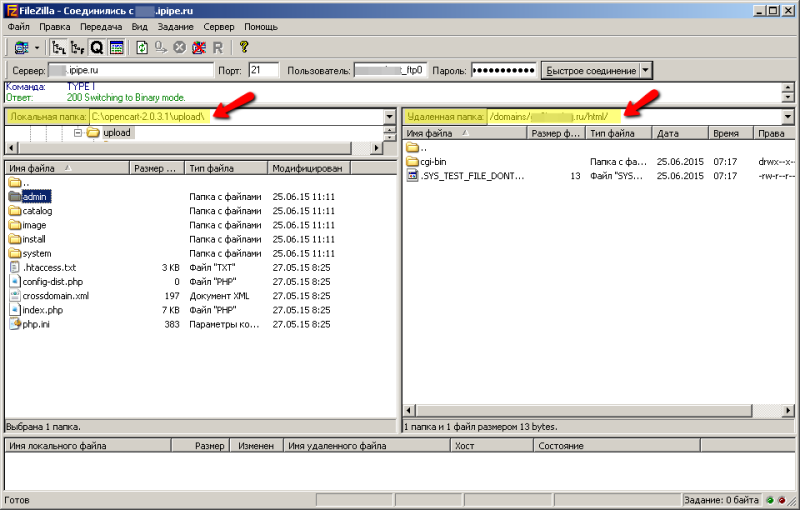Screen dimensions: 800x510
Task: Select index.php in the local file list
Action: (x=42, y=310)
